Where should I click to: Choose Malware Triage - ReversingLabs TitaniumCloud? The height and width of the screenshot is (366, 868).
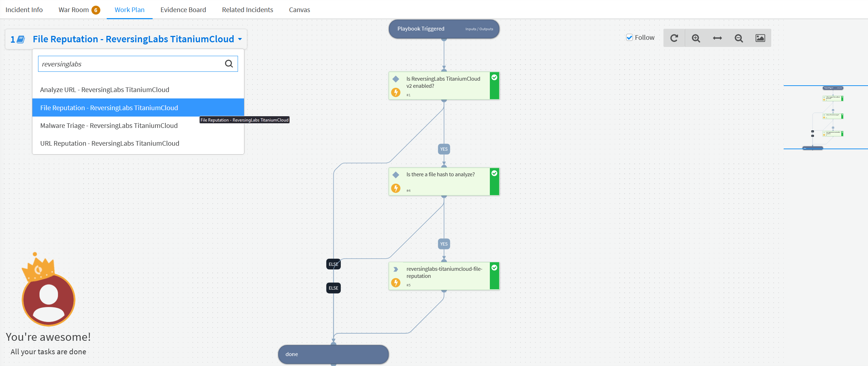(x=138, y=125)
